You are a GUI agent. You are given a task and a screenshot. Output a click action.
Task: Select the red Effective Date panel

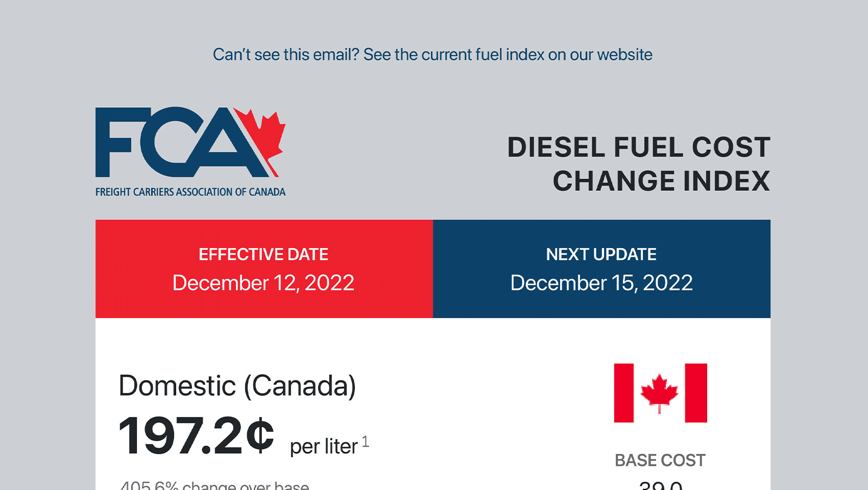[264, 268]
